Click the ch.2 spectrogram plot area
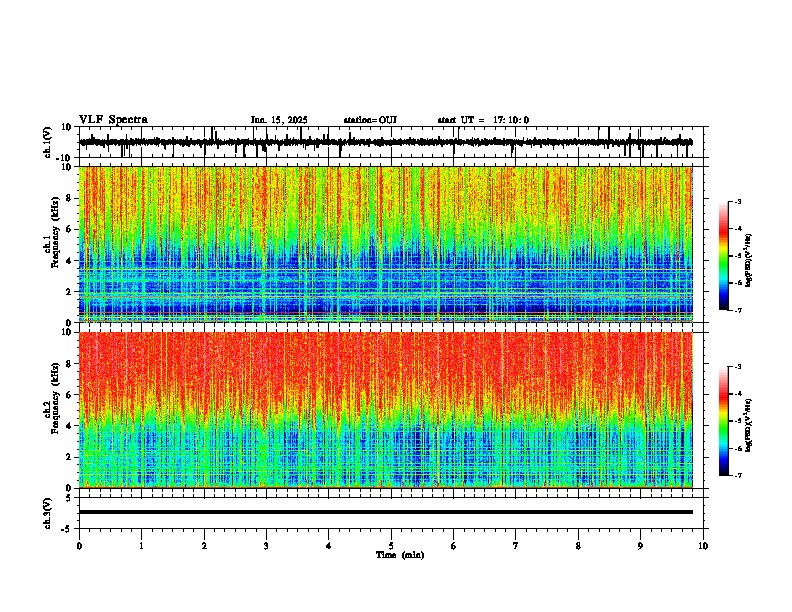This screenshot has width=792, height=612. coord(386,410)
